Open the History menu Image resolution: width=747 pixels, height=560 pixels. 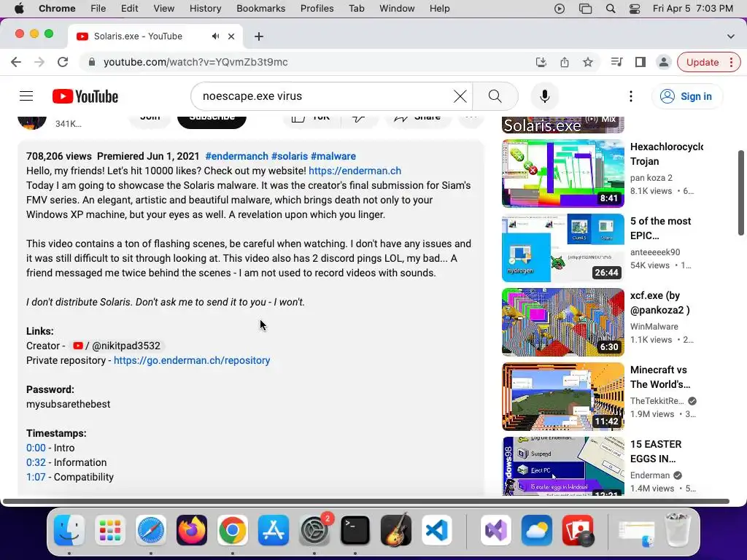pos(205,9)
